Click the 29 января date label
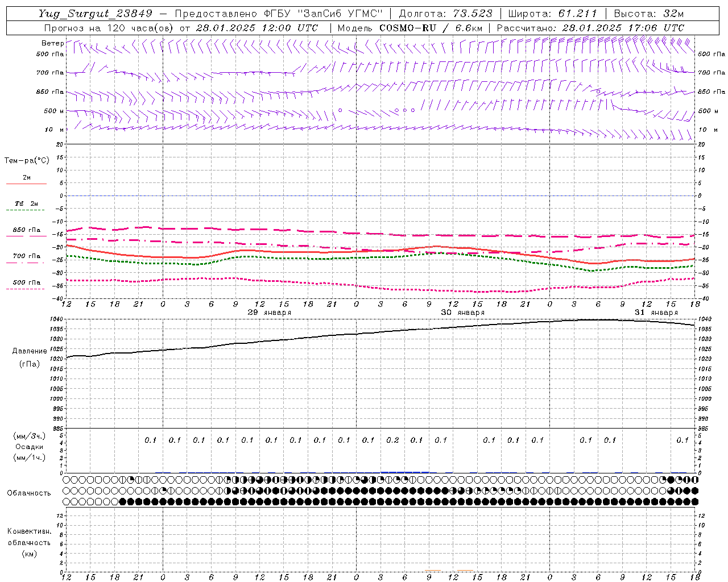This screenshot has width=728, height=582. pyautogui.click(x=270, y=313)
